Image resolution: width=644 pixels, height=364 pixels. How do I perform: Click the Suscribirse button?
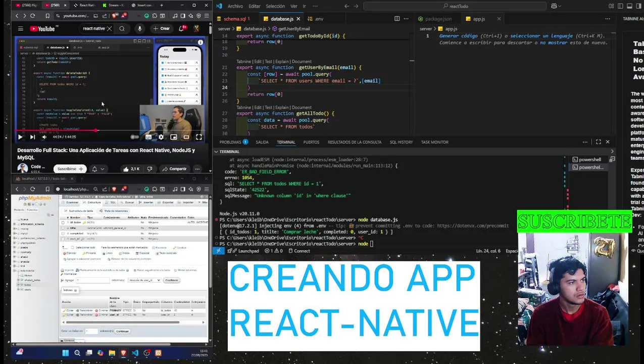tap(70, 169)
